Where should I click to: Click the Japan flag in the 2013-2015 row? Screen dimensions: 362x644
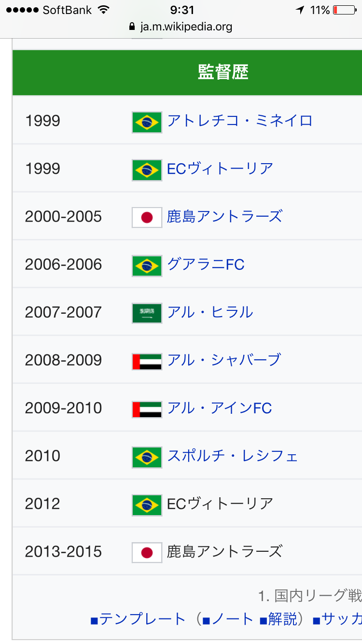tap(147, 553)
